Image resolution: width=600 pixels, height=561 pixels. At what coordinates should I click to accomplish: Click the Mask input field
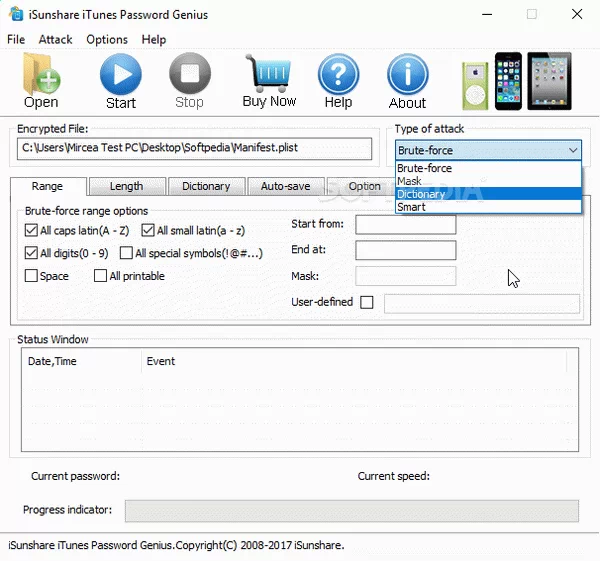point(406,276)
